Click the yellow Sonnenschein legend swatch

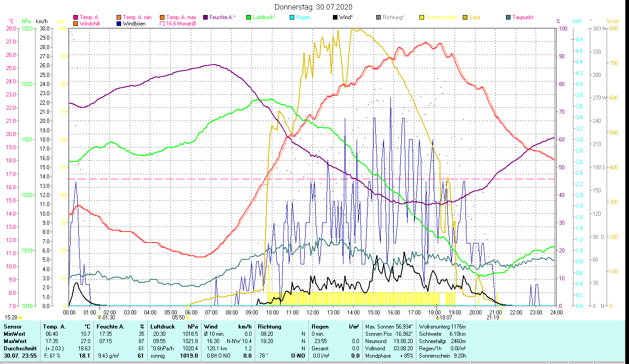pyautogui.click(x=422, y=17)
